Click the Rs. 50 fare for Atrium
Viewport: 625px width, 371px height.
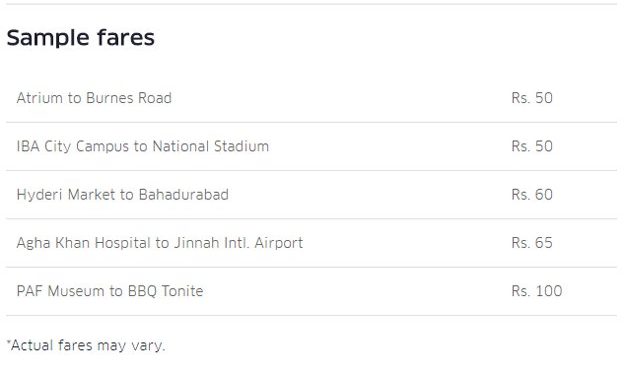(532, 98)
